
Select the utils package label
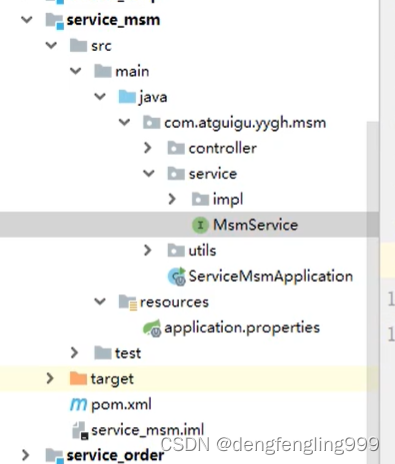[x=202, y=251]
